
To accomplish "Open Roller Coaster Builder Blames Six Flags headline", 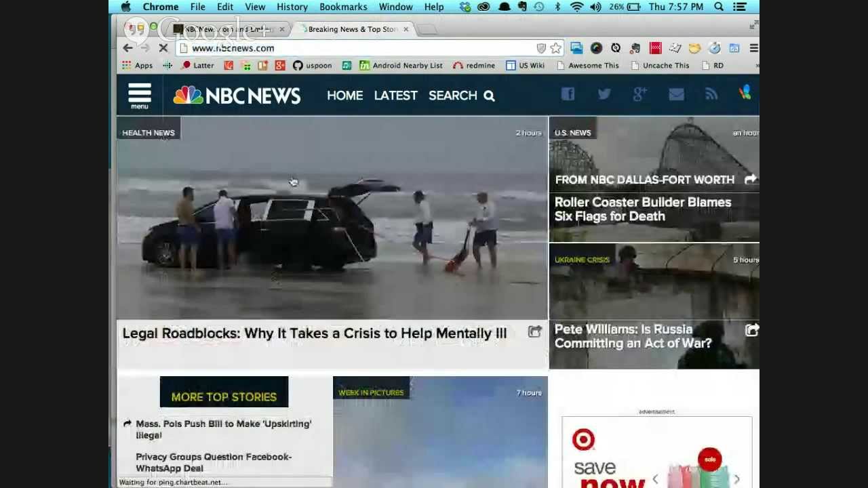I will click(643, 209).
